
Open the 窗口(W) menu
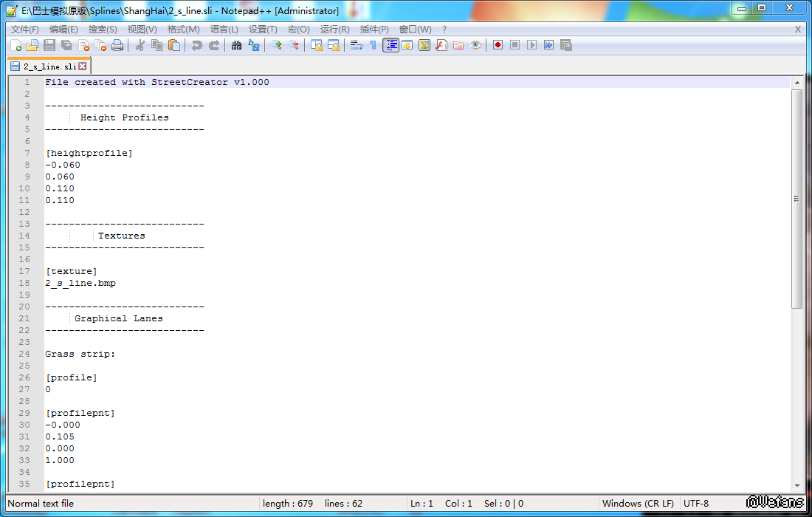tap(416, 30)
